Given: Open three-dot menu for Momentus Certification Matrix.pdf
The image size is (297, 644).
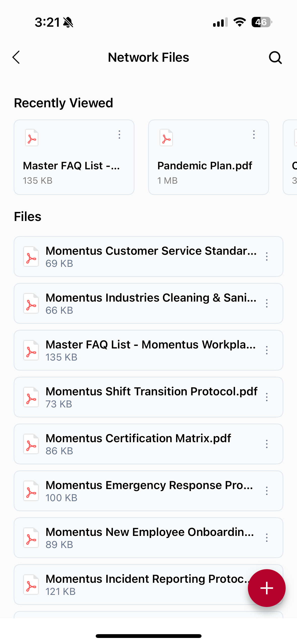Looking at the screenshot, I should coord(267,444).
